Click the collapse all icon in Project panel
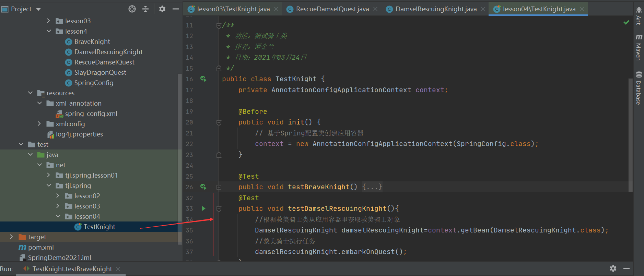This screenshot has height=276, width=644. (x=145, y=9)
